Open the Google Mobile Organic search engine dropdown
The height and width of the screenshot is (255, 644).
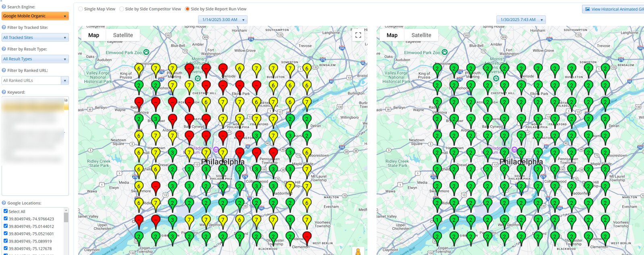tap(35, 16)
